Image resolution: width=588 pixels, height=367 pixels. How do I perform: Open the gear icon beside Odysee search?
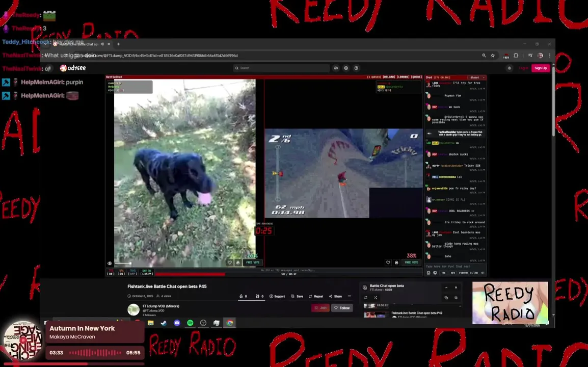pos(346,68)
